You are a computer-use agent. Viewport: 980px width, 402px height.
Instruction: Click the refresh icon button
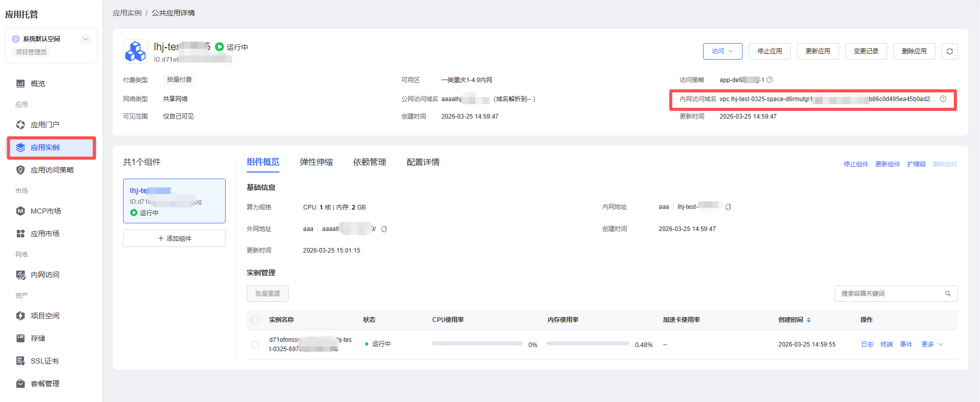949,51
